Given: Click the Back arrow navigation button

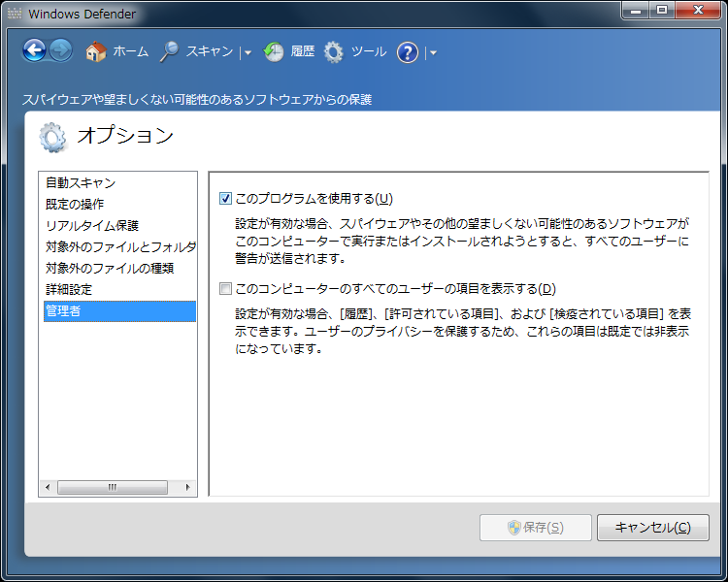Looking at the screenshot, I should pos(34,51).
